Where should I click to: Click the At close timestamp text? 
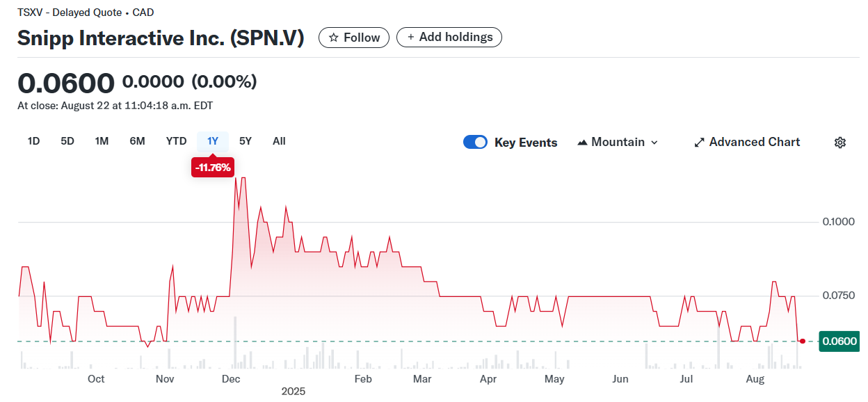pyautogui.click(x=115, y=106)
